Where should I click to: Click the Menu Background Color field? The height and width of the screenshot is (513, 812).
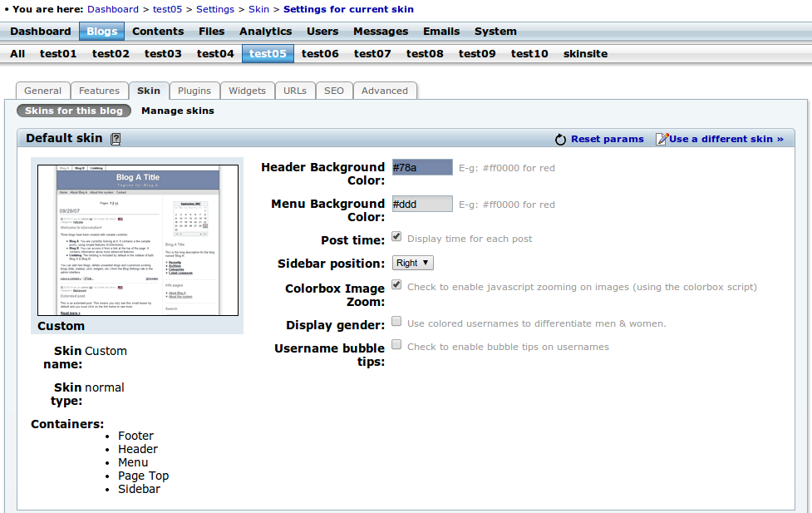(x=422, y=205)
